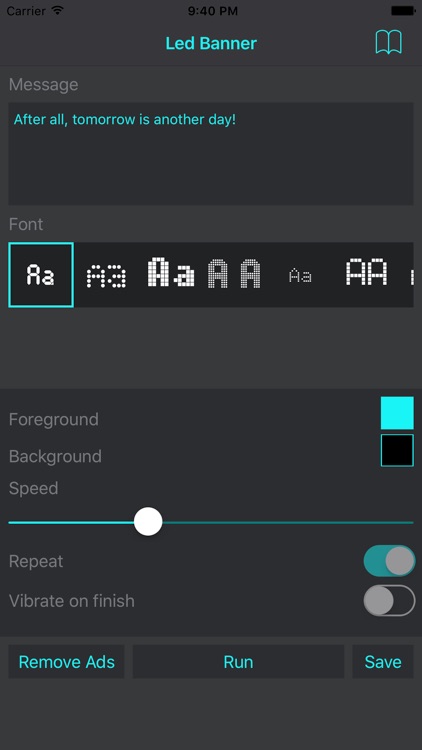The image size is (422, 750).
Task: Open the book icon in header
Action: [x=388, y=43]
